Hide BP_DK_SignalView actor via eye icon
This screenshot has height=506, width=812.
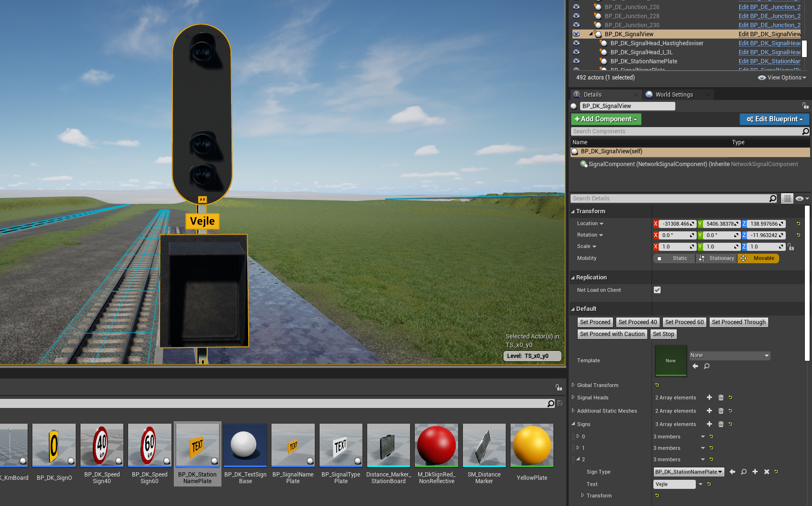(576, 34)
